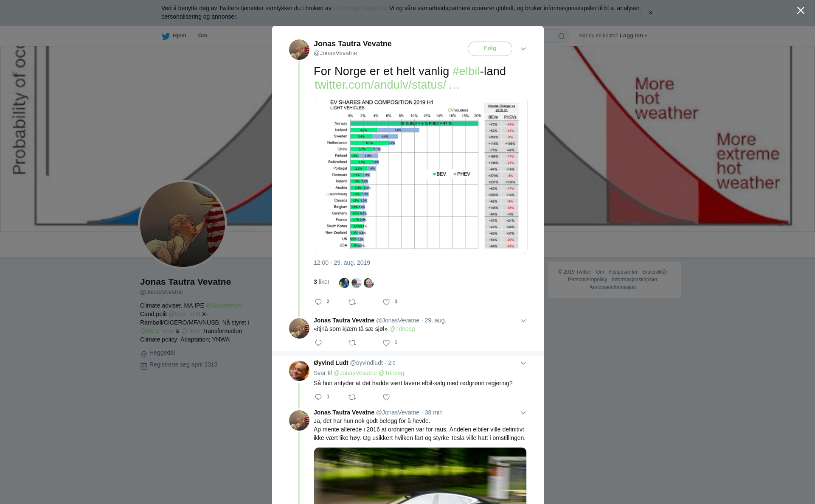The height and width of the screenshot is (504, 815).
Task: Expand options on the 38 min reply
Action: pos(523,413)
